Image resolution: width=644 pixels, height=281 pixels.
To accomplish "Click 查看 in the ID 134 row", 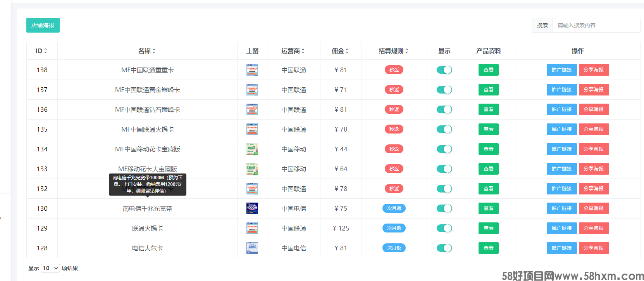I will click(489, 149).
